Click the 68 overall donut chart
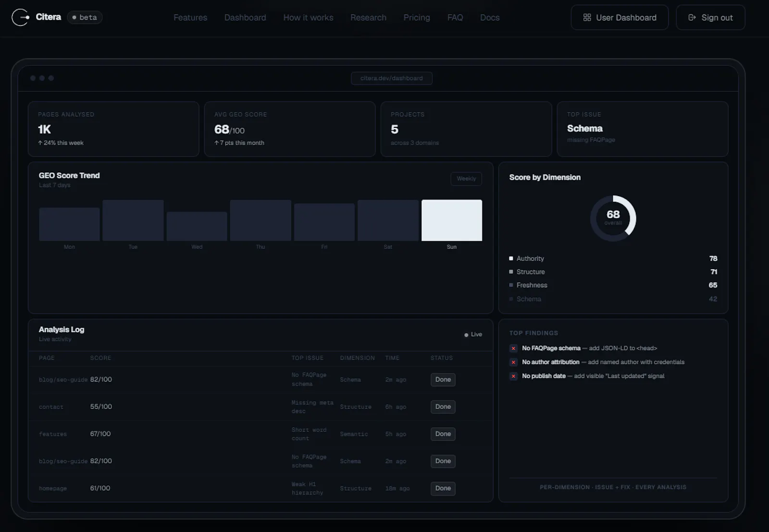Image resolution: width=769 pixels, height=532 pixels. (x=613, y=218)
